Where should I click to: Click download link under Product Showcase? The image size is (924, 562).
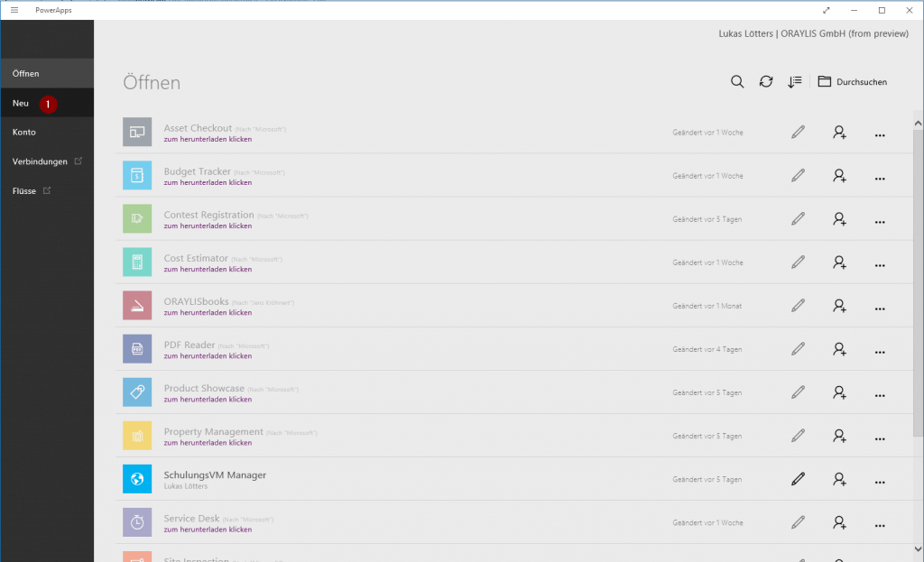208,400
